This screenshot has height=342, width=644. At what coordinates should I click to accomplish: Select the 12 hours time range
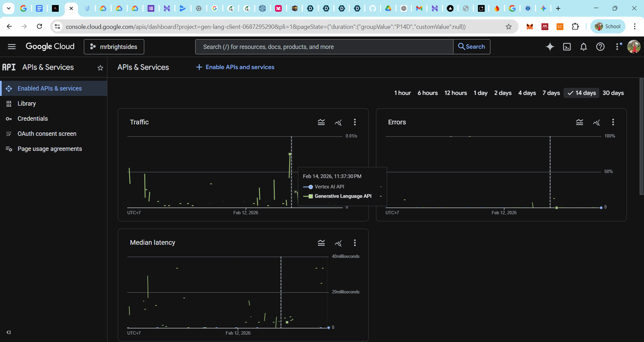(456, 93)
